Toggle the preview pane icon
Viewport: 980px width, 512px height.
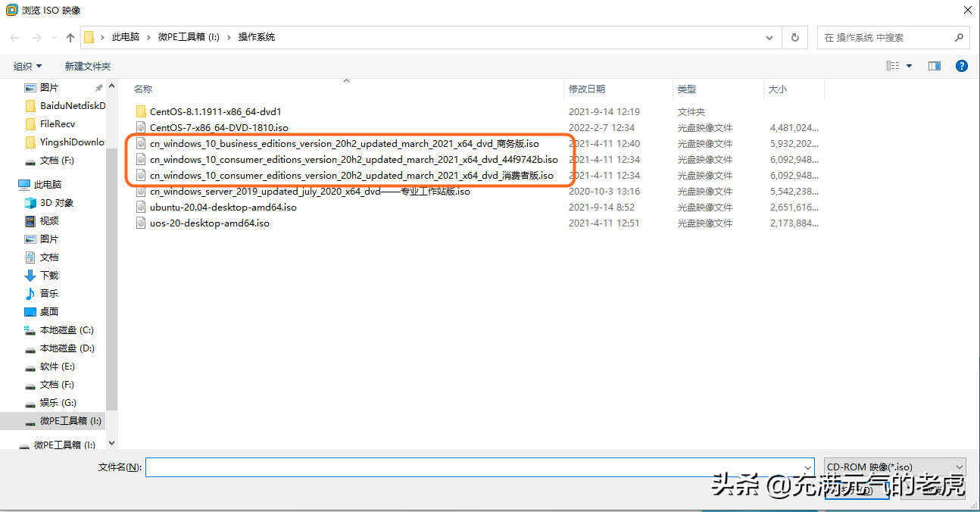934,66
